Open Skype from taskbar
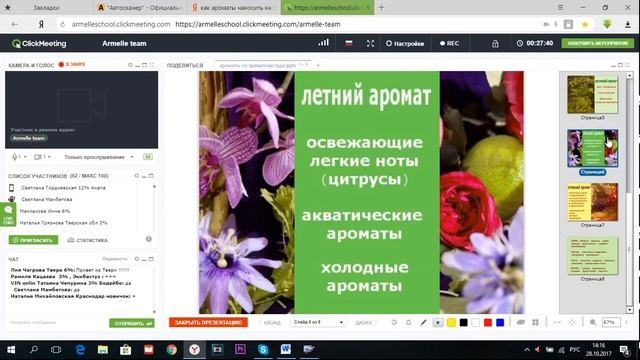Viewport: 640px width, 360px height. coord(263,349)
